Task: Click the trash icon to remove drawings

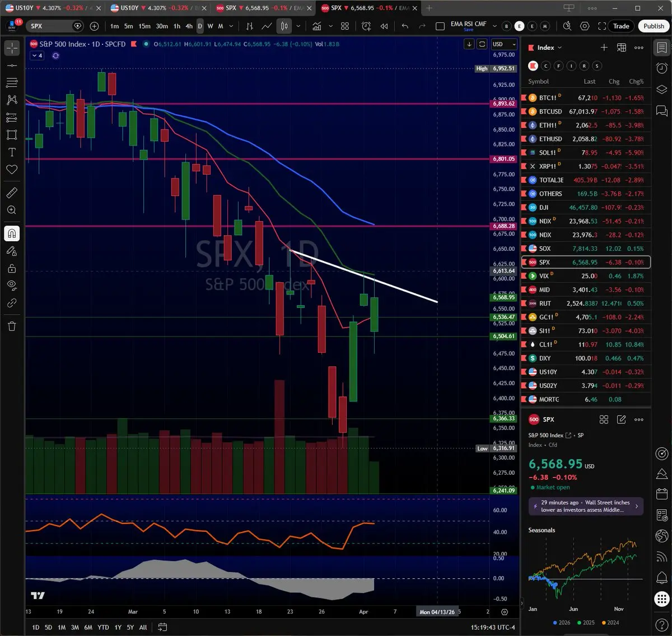Action: [x=12, y=326]
